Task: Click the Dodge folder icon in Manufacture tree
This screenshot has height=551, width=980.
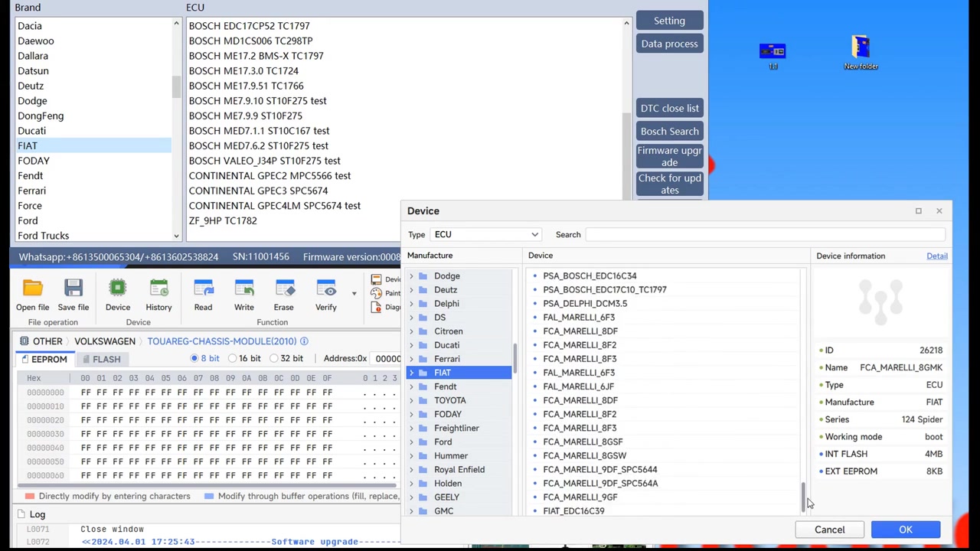Action: tap(423, 276)
